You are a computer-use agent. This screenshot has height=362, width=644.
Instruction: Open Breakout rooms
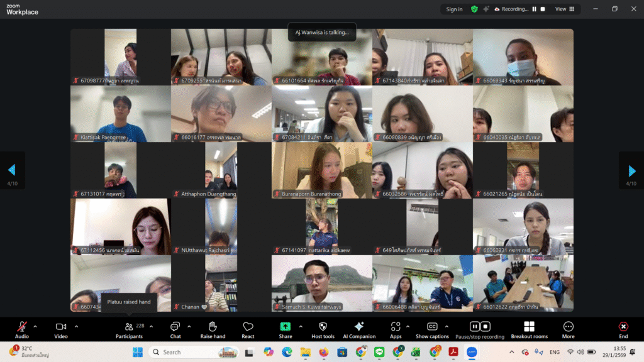(x=529, y=327)
